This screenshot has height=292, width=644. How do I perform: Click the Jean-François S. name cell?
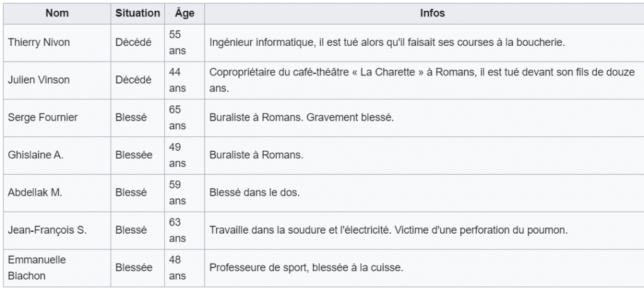click(x=57, y=230)
